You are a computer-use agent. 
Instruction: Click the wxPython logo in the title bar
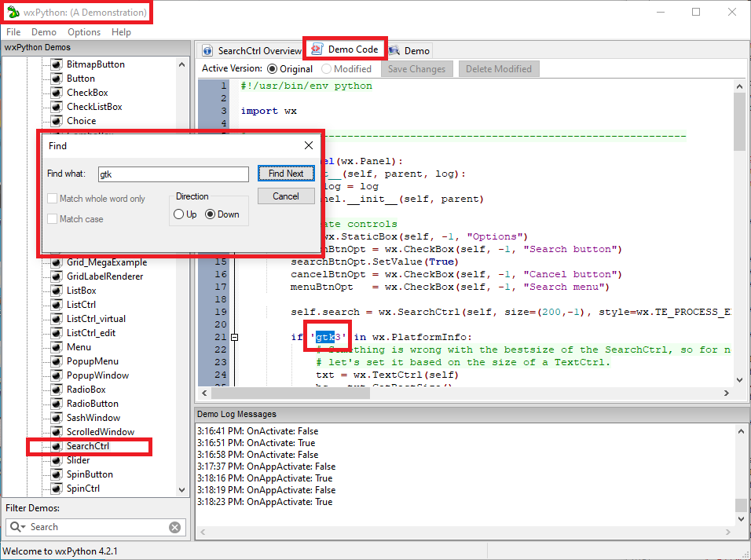(x=13, y=12)
